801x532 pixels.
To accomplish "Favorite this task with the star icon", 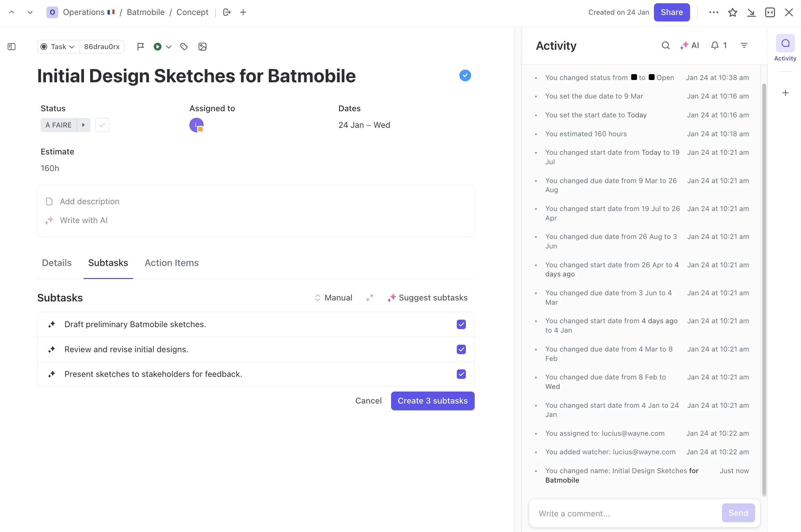I will 732,12.
